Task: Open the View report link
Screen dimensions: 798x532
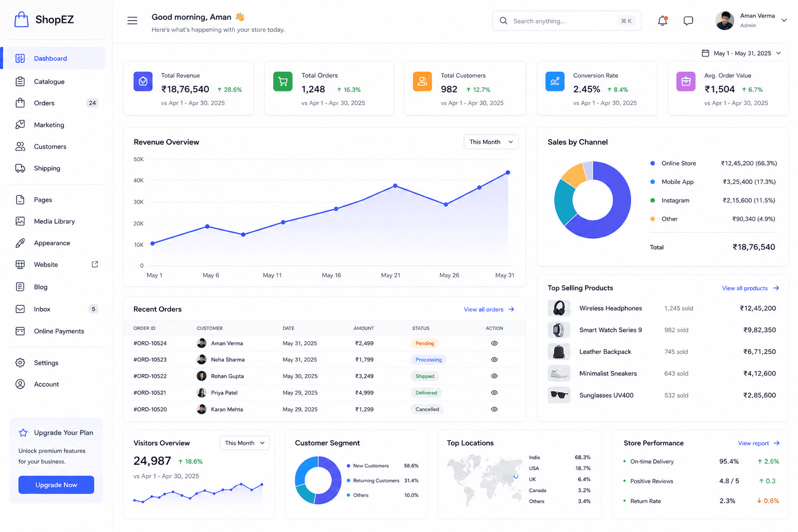Action: point(759,443)
